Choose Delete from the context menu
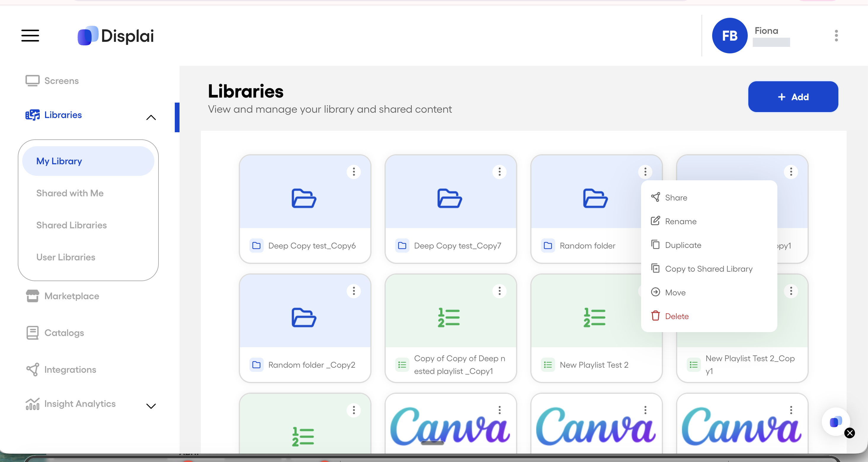The image size is (868, 462). 709,316
